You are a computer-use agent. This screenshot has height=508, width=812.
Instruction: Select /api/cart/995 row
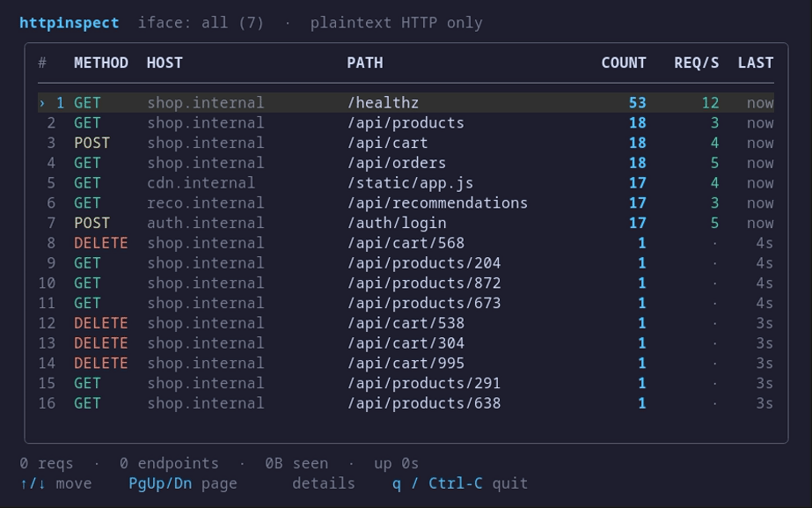click(x=406, y=364)
